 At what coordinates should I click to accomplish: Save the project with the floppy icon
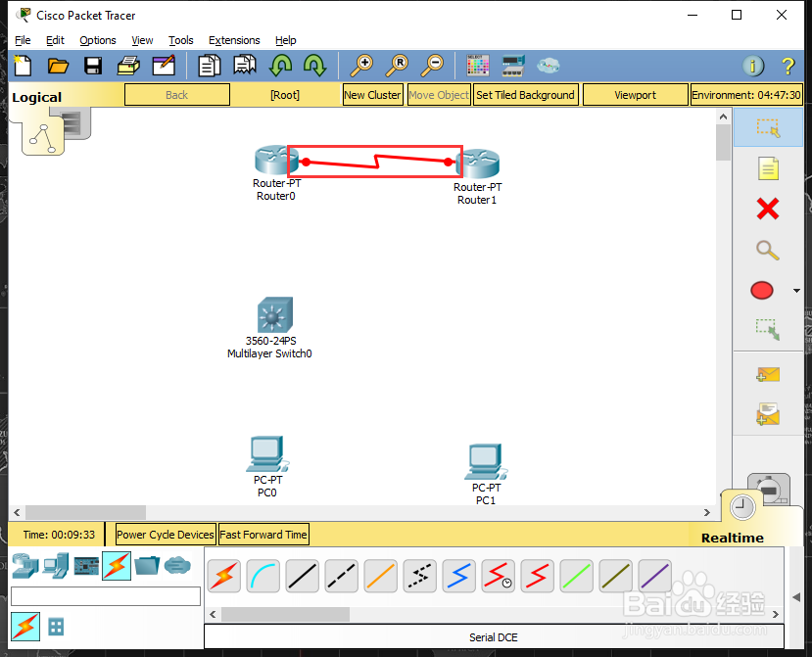(x=93, y=66)
